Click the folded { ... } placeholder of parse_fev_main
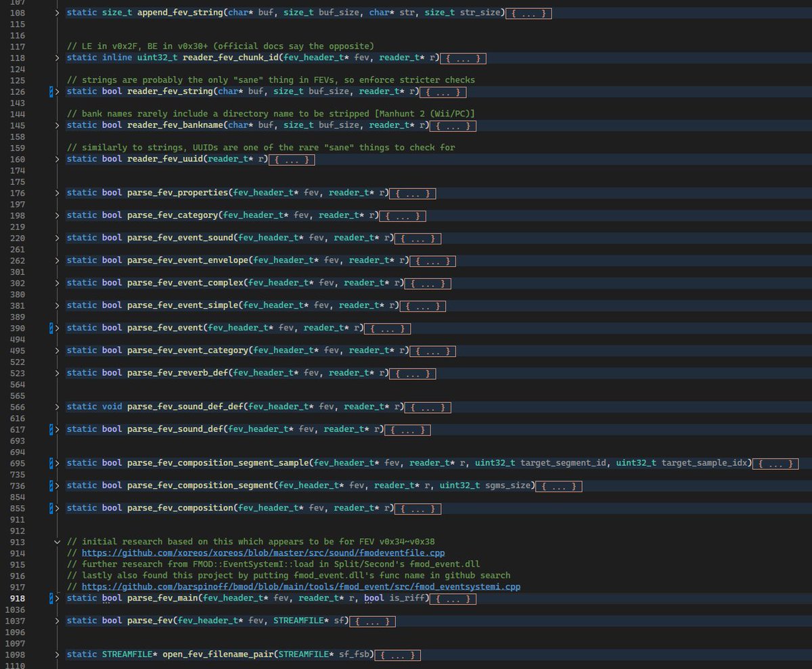Screen dimensions: 812x669 click(x=451, y=598)
